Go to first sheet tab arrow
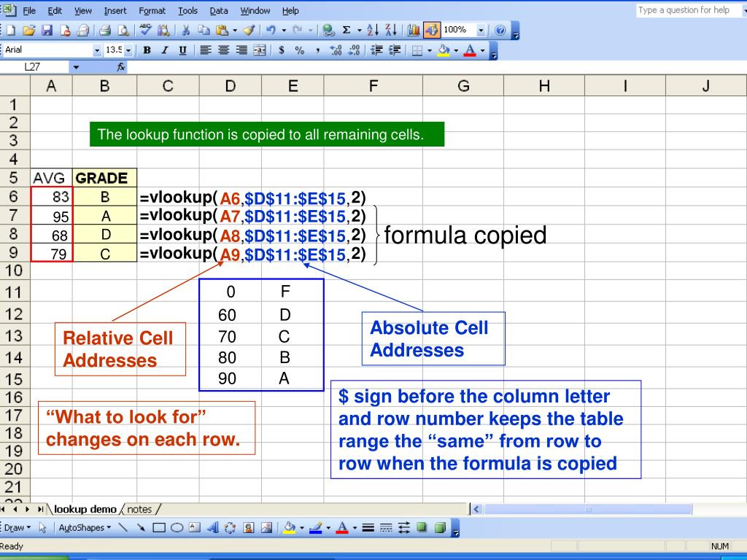 pyautogui.click(x=4, y=510)
